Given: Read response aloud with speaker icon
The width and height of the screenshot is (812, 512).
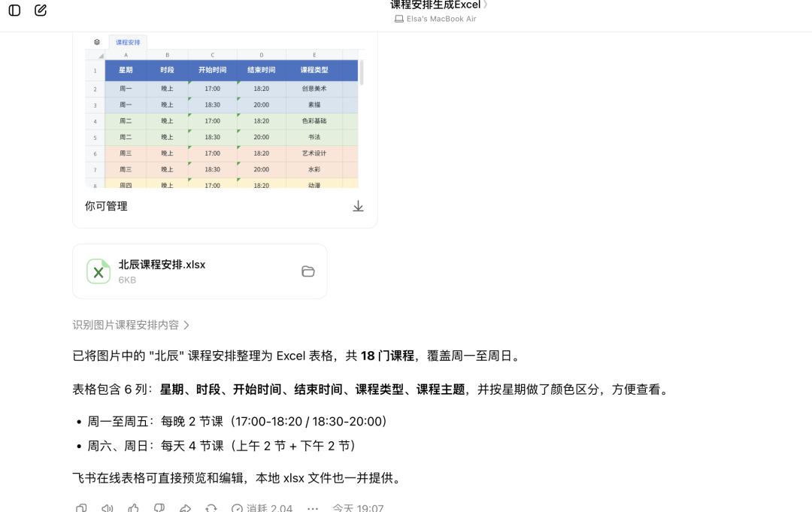Looking at the screenshot, I should click(108, 507).
